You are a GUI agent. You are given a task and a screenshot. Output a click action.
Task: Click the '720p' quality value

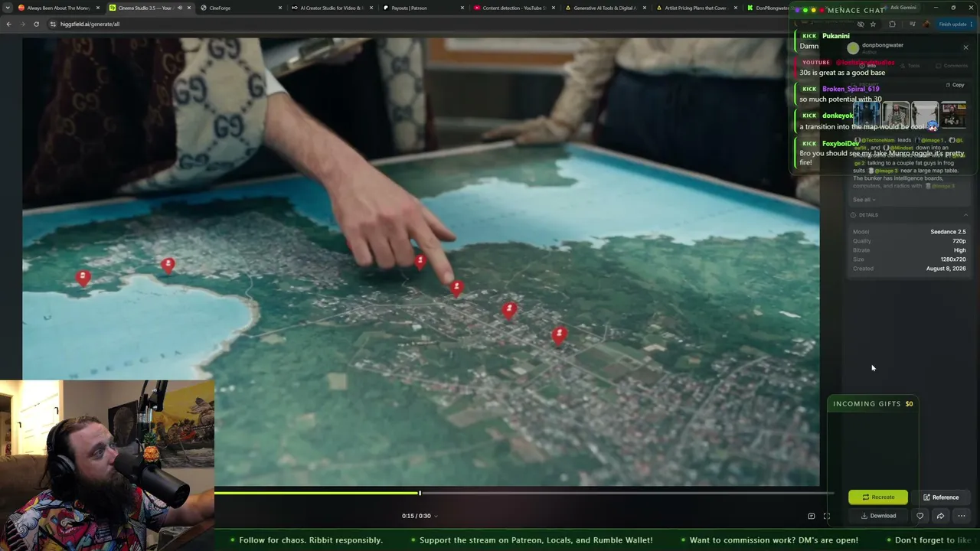point(959,241)
